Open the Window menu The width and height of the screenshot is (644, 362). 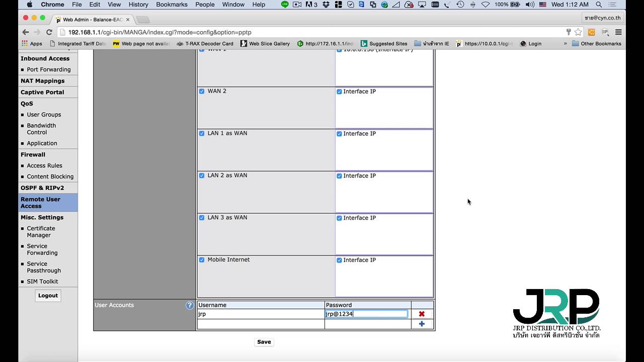(x=233, y=5)
